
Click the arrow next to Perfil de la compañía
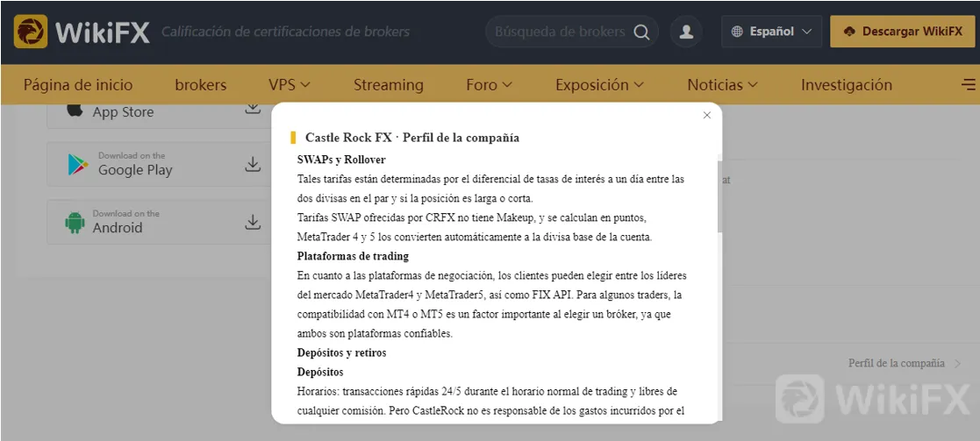pos(957,364)
